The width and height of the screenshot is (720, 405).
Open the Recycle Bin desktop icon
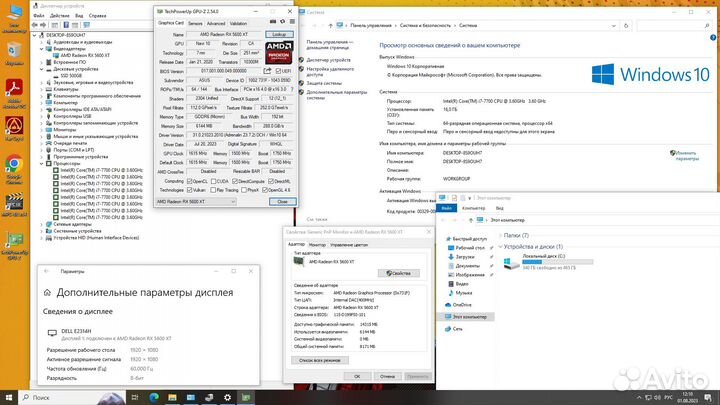14,51
